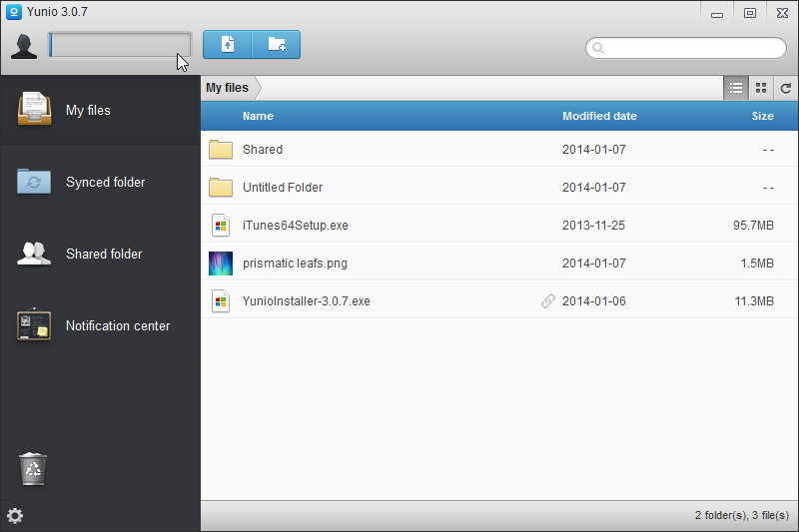
Task: Open Synced folder in the sidebar
Action: pos(101,183)
